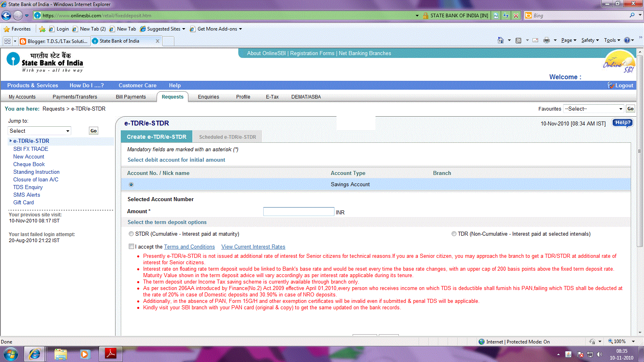Click the Refresh icon beside the address bar

click(506, 15)
